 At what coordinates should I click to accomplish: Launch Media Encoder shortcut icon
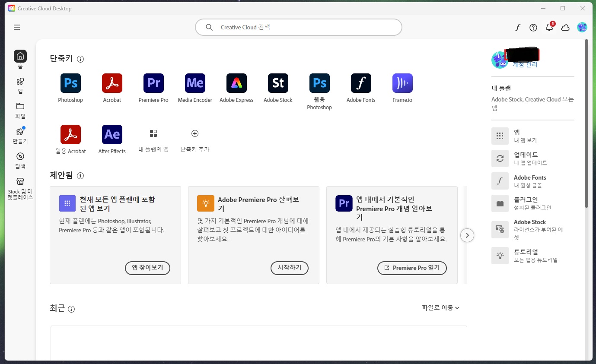pos(195,83)
